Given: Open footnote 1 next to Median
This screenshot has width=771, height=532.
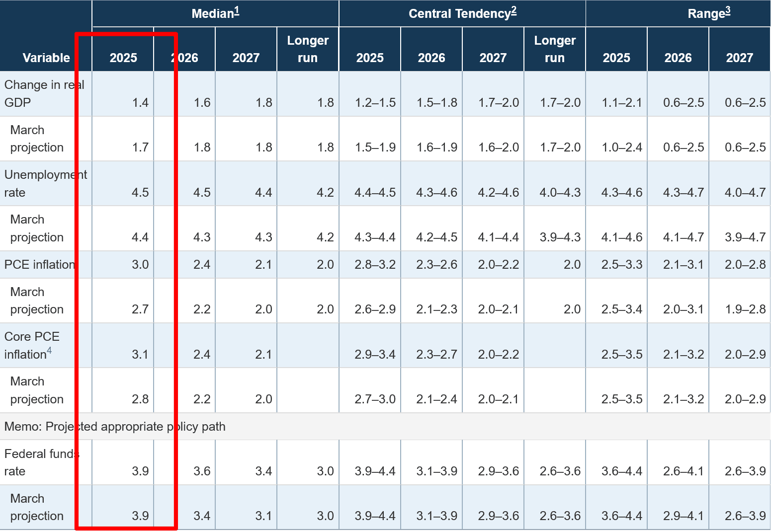Looking at the screenshot, I should [237, 11].
